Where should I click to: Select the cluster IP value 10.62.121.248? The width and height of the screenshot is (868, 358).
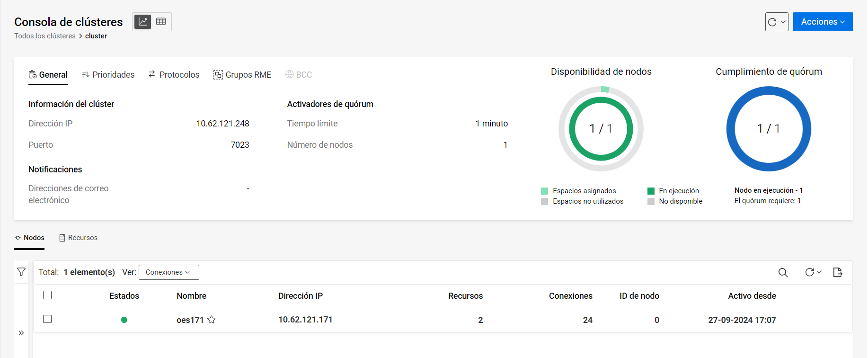[223, 124]
